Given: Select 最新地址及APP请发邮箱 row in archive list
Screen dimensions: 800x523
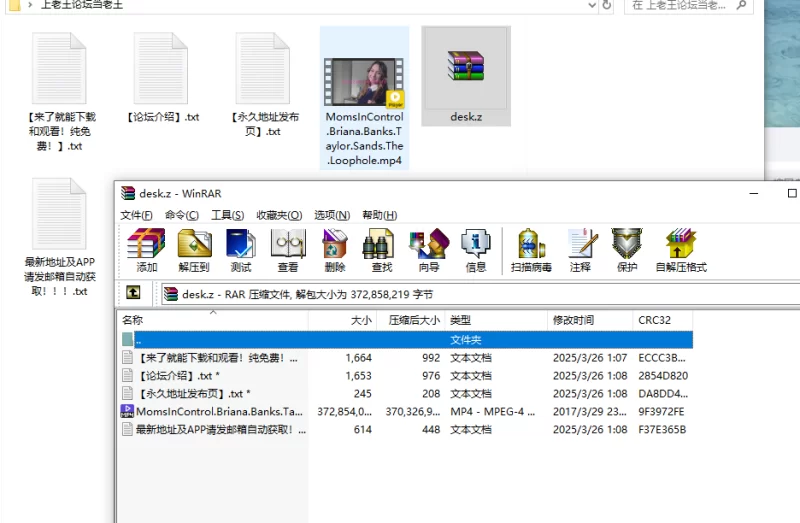Looking at the screenshot, I should pyautogui.click(x=407, y=429).
